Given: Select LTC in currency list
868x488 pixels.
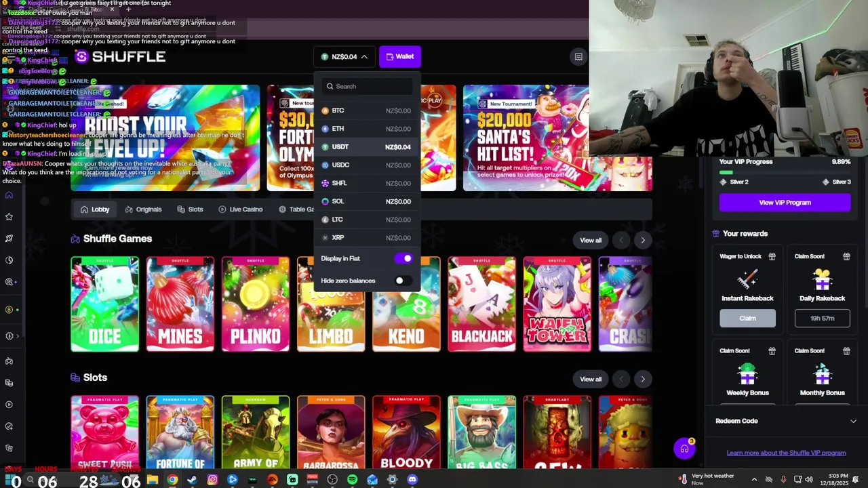Looking at the screenshot, I should click(x=366, y=220).
